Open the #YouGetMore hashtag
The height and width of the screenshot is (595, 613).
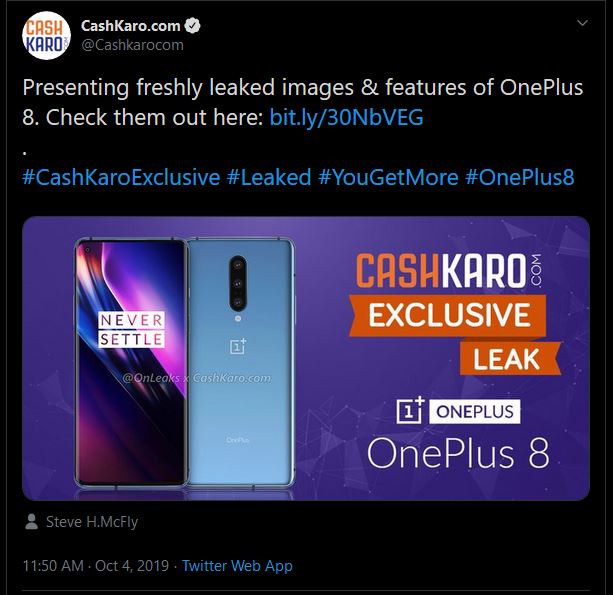pos(388,177)
